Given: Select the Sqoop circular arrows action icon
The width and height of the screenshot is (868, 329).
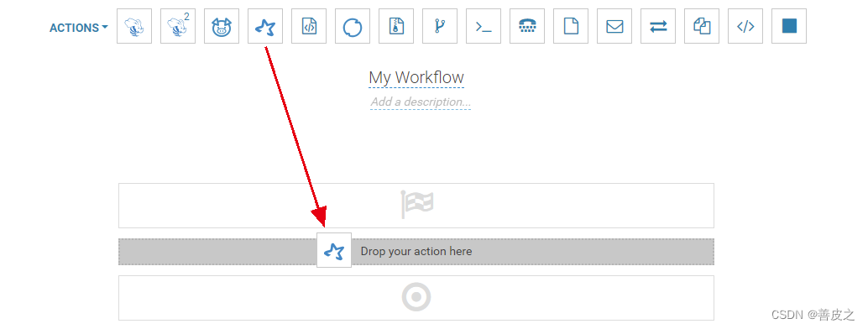Looking at the screenshot, I should (x=353, y=26).
